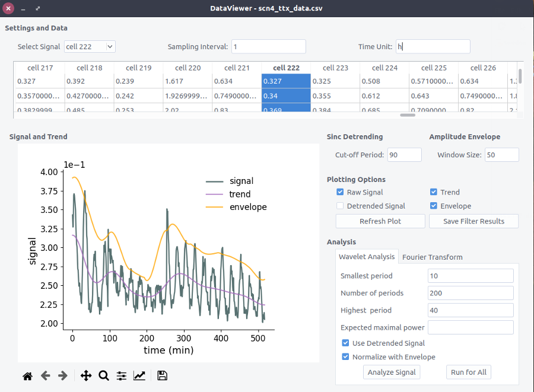
Task: Uncheck the Raw Signal checkbox
Action: click(x=340, y=192)
